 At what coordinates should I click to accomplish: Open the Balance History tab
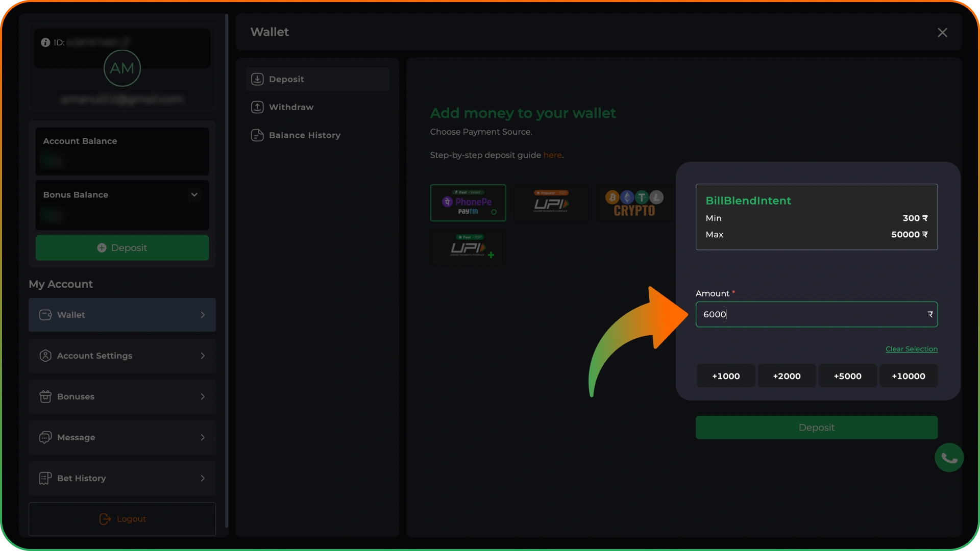[x=317, y=135]
